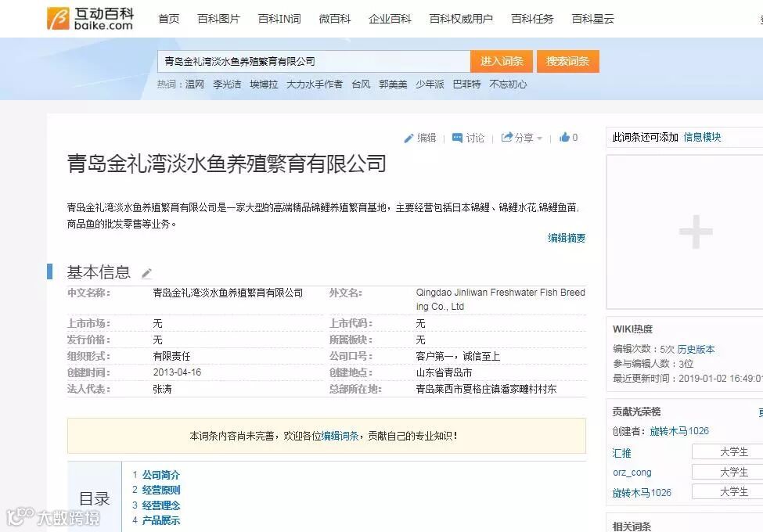
Task: Select hot word 少年派
Action: point(430,84)
